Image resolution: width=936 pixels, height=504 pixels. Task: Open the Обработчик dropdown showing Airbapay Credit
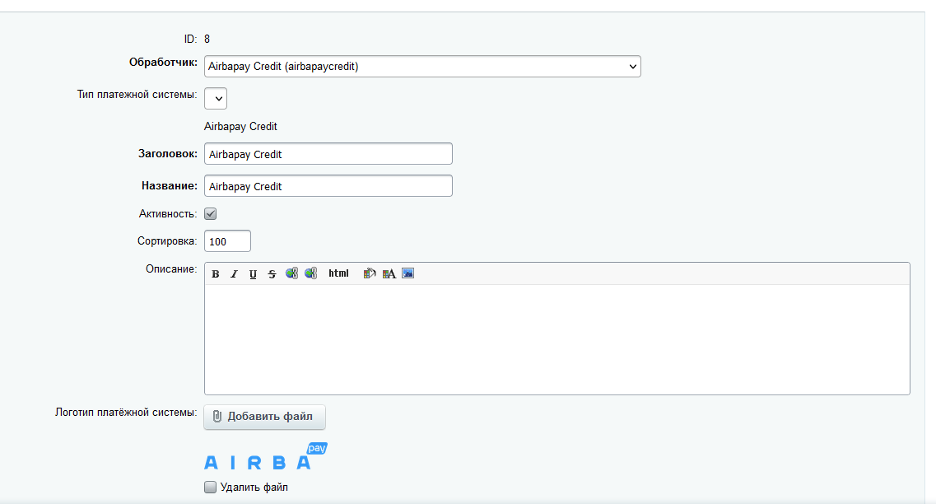tap(423, 66)
